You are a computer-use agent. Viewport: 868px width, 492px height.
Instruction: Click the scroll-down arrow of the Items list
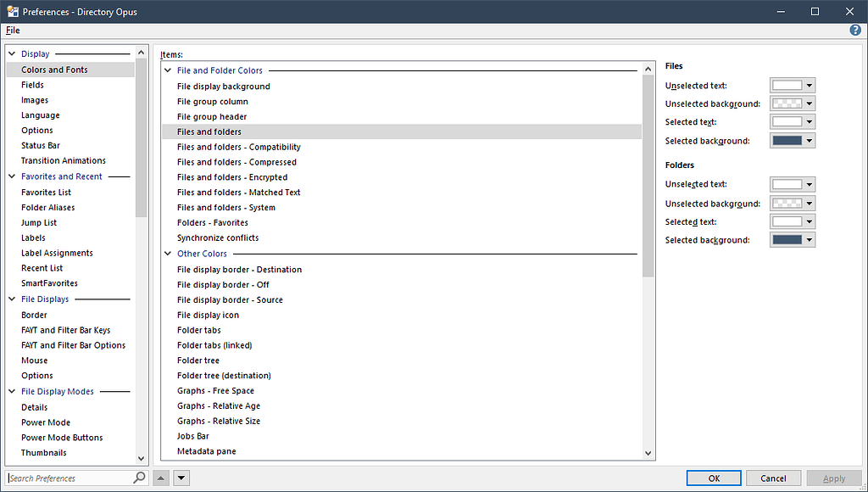(x=648, y=453)
